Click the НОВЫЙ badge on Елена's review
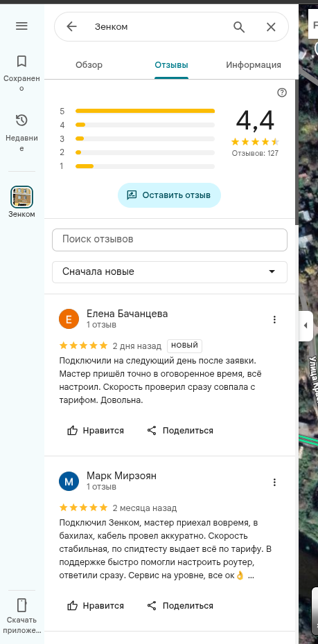318x644 pixels. click(184, 346)
